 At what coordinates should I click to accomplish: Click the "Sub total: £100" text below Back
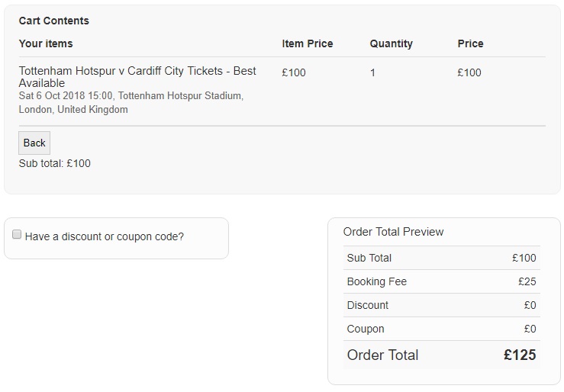coord(55,163)
